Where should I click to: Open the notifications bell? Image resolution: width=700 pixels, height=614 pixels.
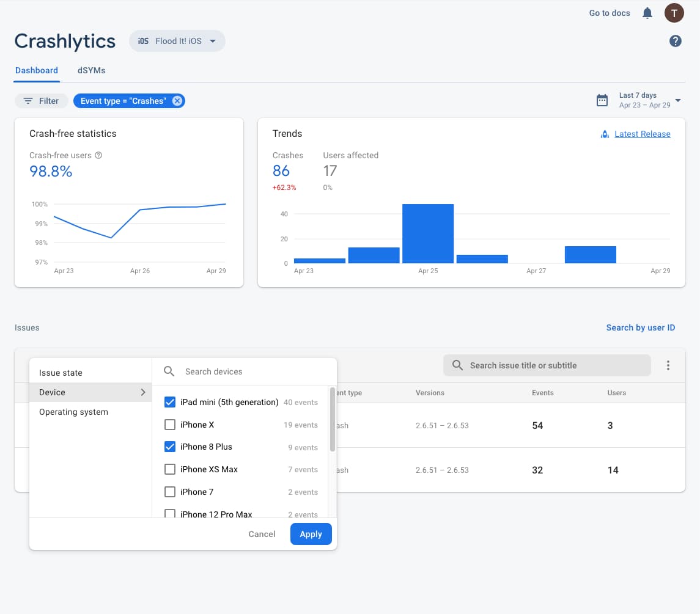(647, 13)
